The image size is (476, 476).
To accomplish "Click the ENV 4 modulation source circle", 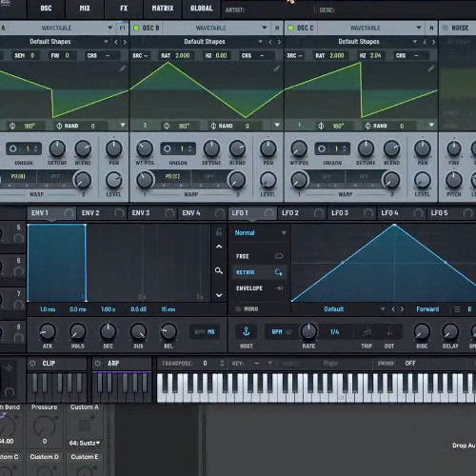I will point(220,213).
